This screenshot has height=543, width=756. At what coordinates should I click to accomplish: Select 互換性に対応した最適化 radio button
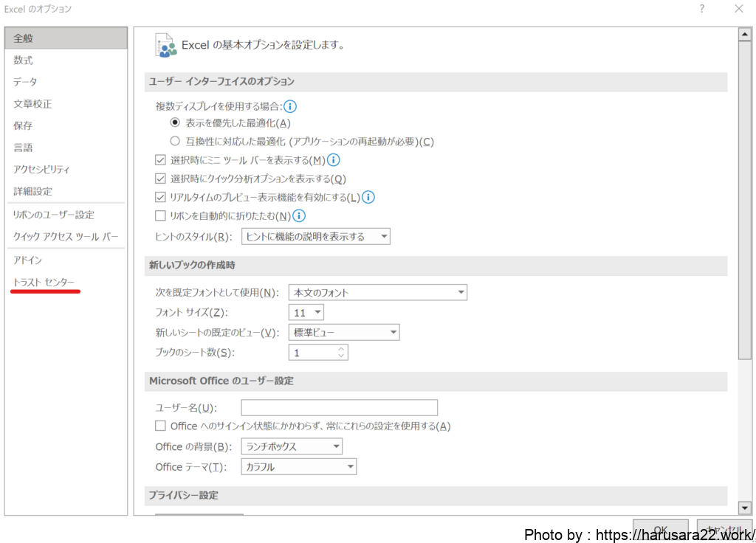click(175, 141)
